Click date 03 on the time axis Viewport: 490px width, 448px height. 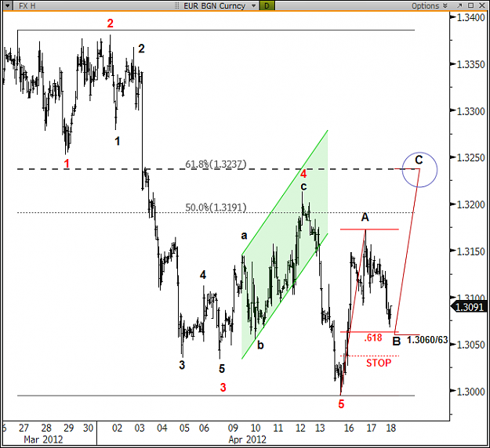tap(140, 428)
